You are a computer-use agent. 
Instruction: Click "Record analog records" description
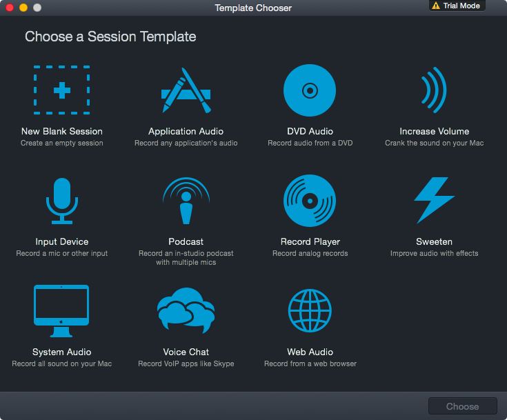310,253
